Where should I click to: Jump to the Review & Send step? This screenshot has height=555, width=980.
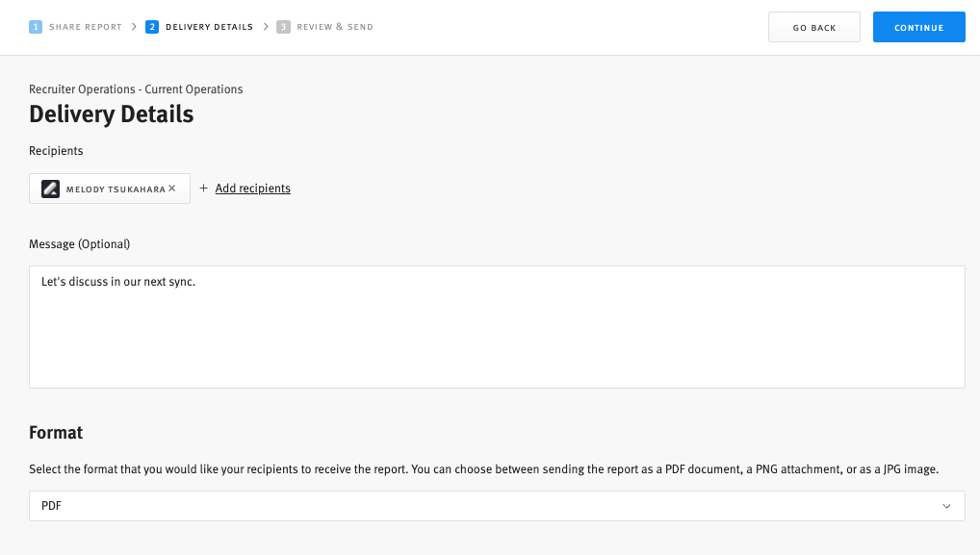point(335,27)
